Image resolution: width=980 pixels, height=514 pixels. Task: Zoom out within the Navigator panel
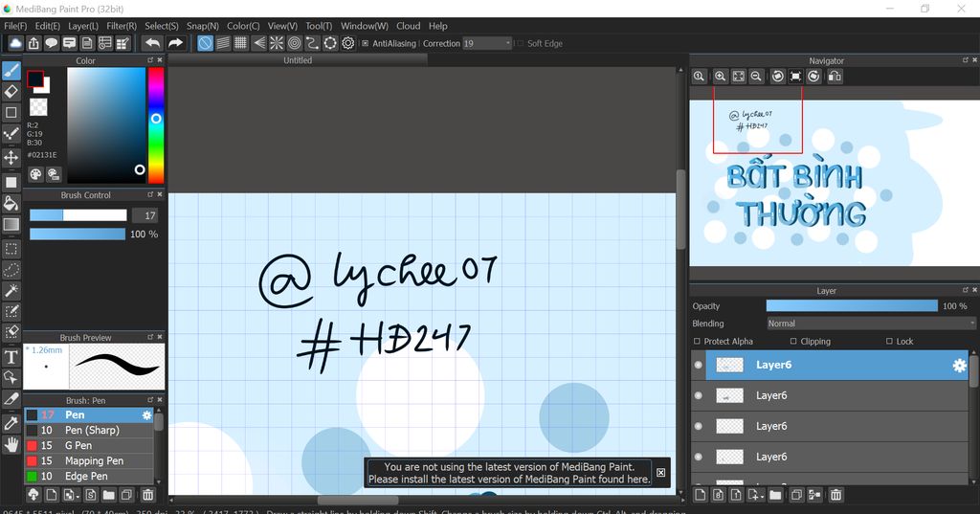[x=756, y=77]
